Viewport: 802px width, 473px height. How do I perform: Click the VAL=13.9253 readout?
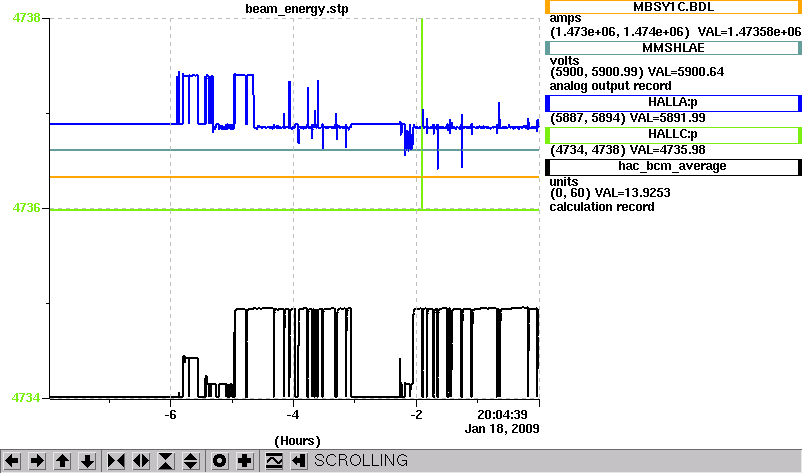[x=633, y=193]
